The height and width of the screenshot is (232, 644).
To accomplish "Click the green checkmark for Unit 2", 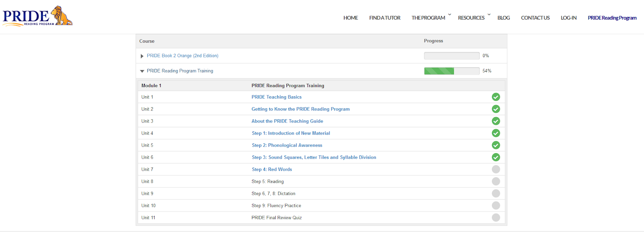I will click(x=496, y=109).
